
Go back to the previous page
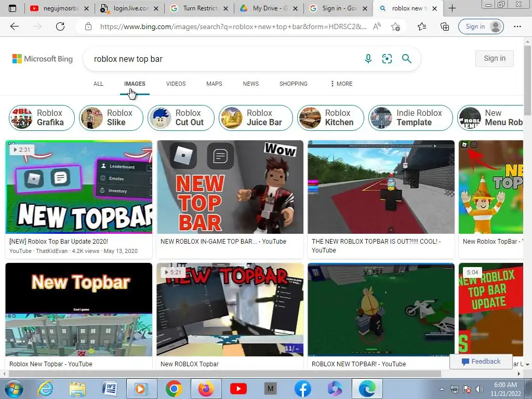pos(14,26)
